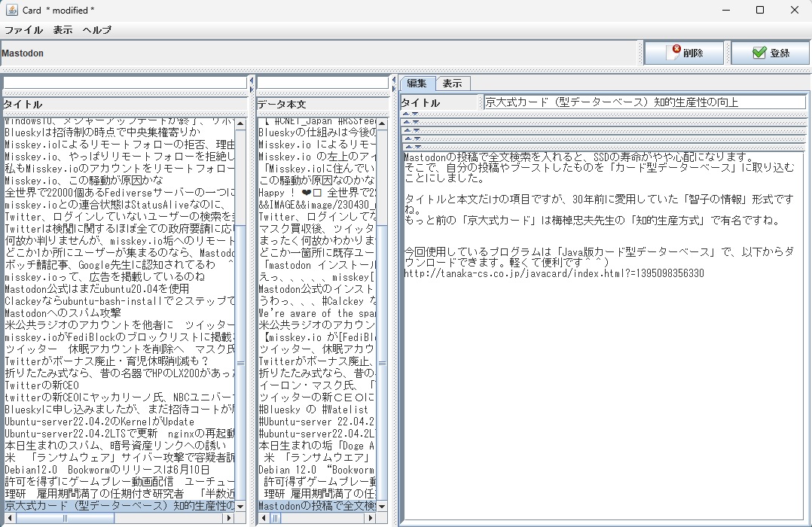Click the vertical scrollbar thumb of the データ本文 list

tap(382, 362)
